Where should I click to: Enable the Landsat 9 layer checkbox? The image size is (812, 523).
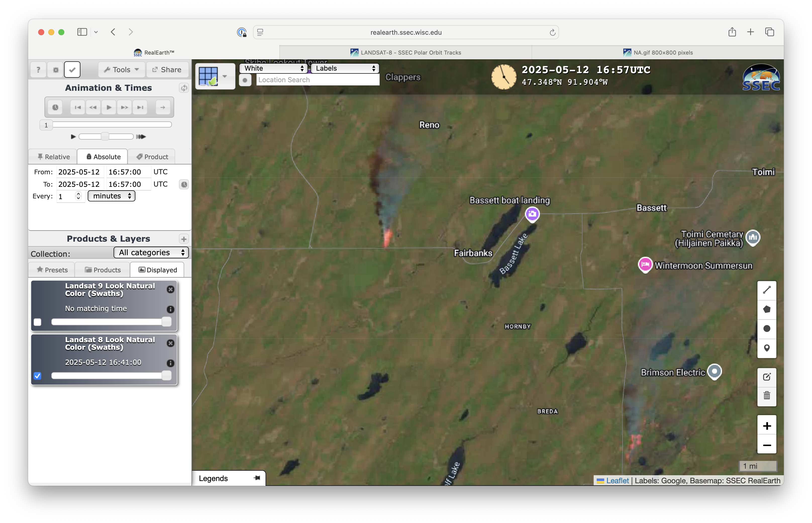point(38,322)
